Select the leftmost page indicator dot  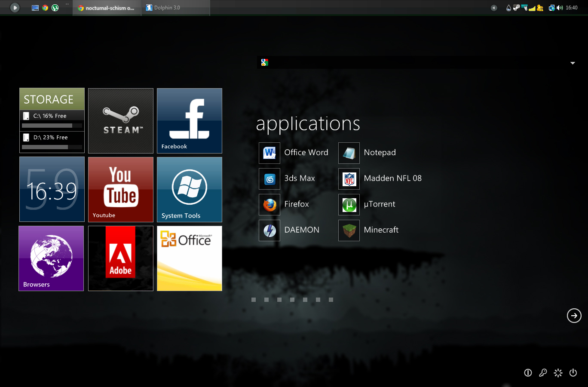254,300
